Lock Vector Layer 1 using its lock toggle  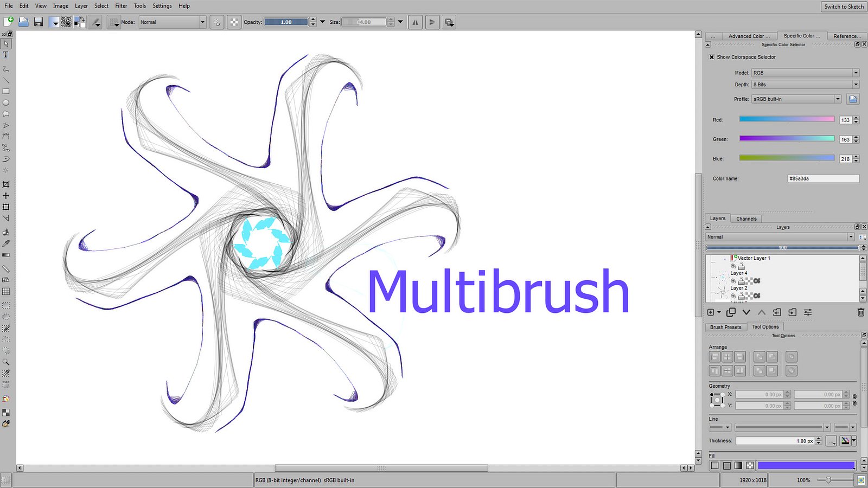(742, 266)
